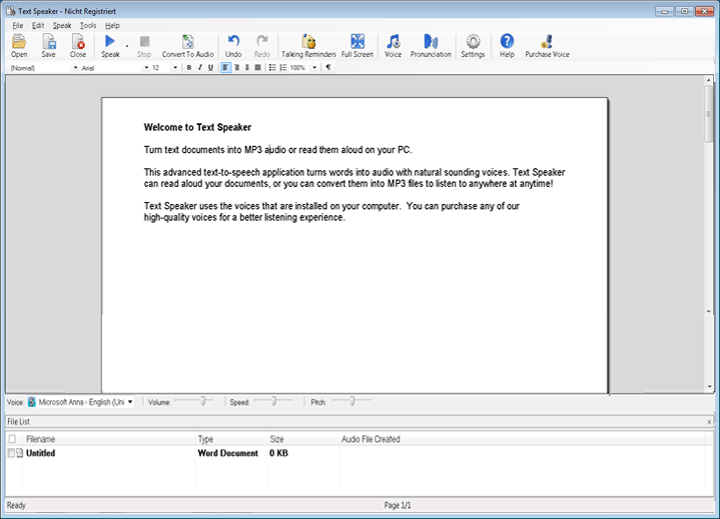Click the Undo button

(233, 42)
